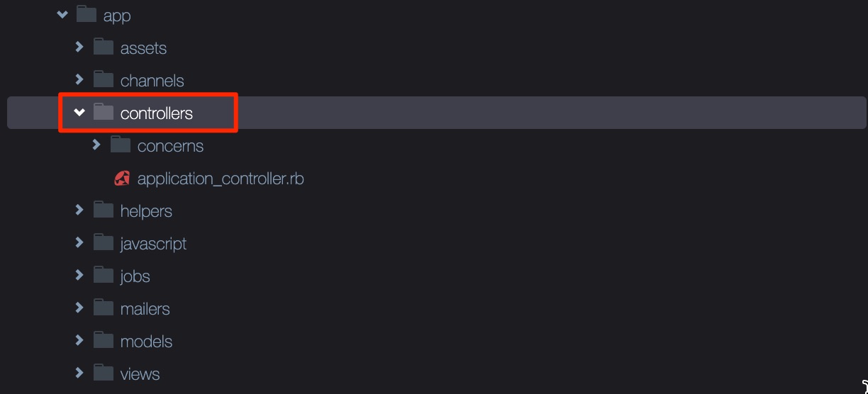Click the views folder icon
Screen dimensions: 868x394
(x=104, y=373)
